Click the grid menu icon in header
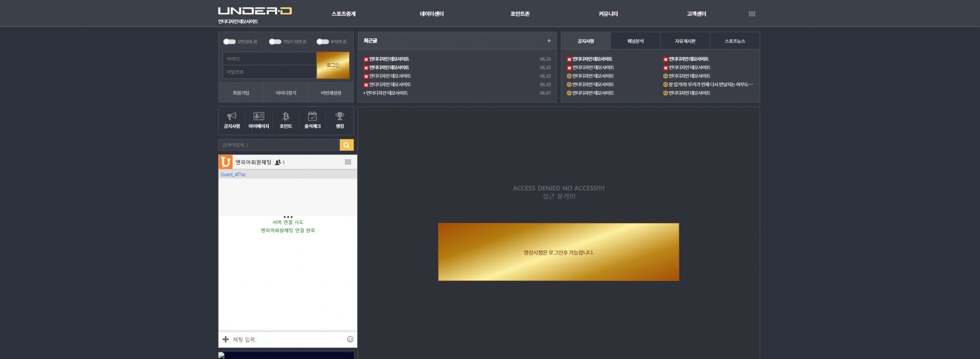 (752, 14)
